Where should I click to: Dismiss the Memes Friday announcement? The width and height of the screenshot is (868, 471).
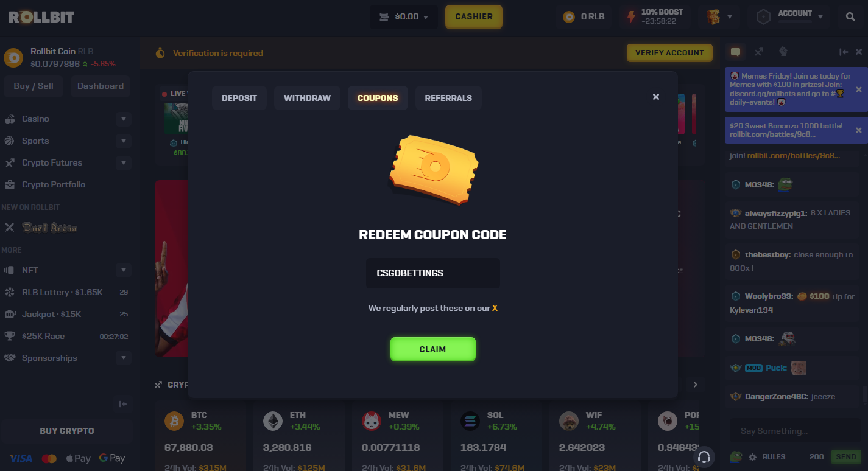pyautogui.click(x=859, y=89)
